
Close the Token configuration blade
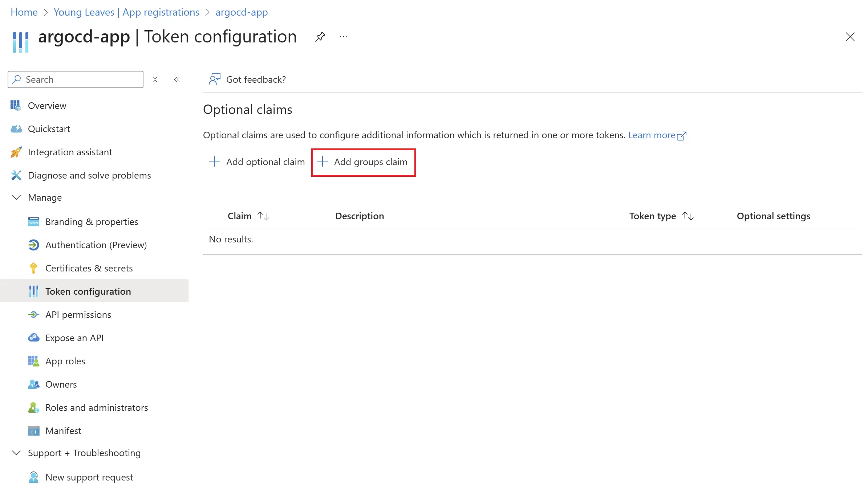850,37
